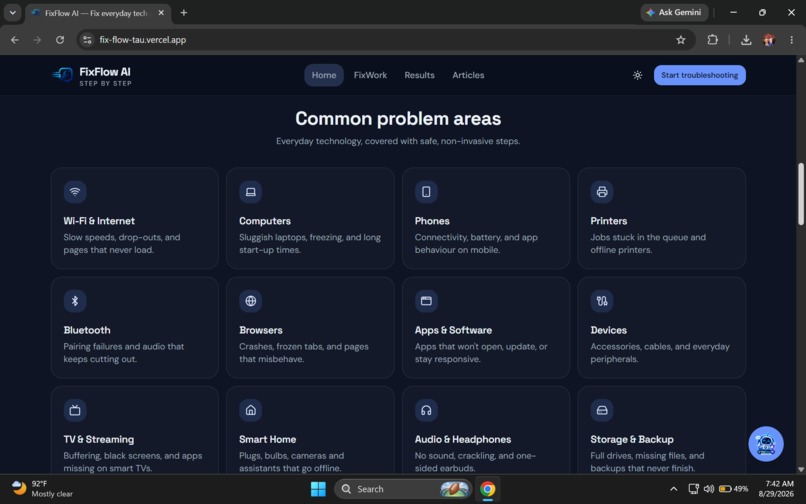Click the 'TV & Streaming' card title

(99, 440)
